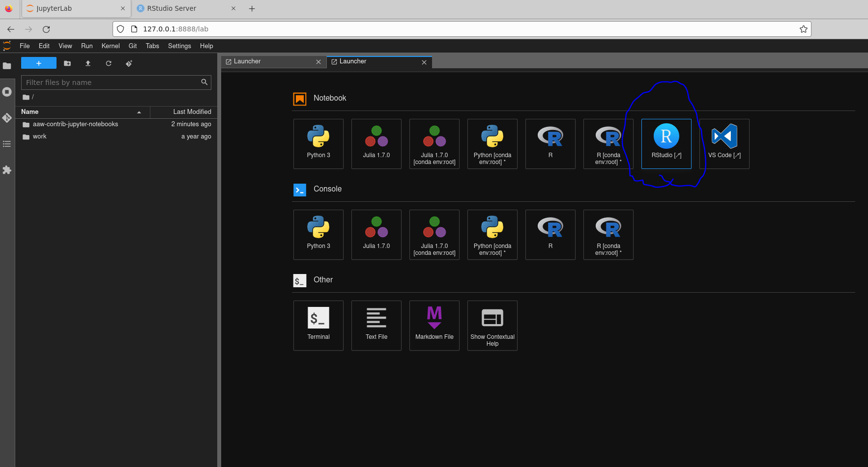Open the Git menu
This screenshot has width=868, height=467.
(x=133, y=46)
